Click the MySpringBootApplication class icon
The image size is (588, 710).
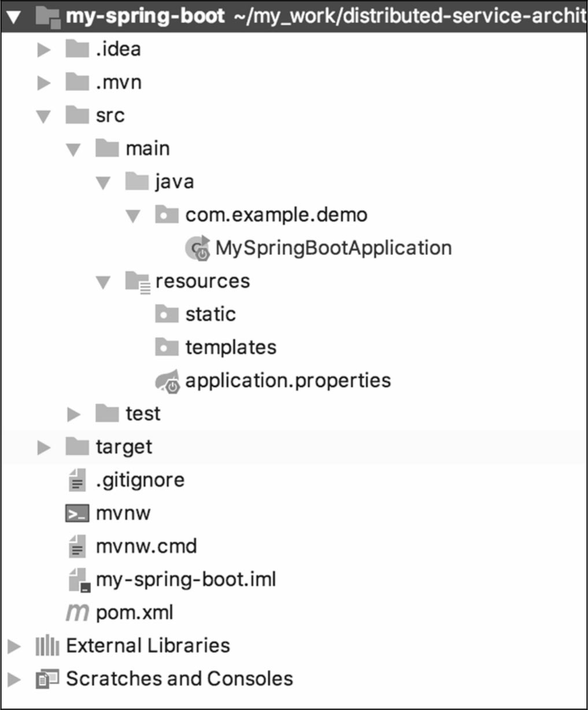[197, 248]
